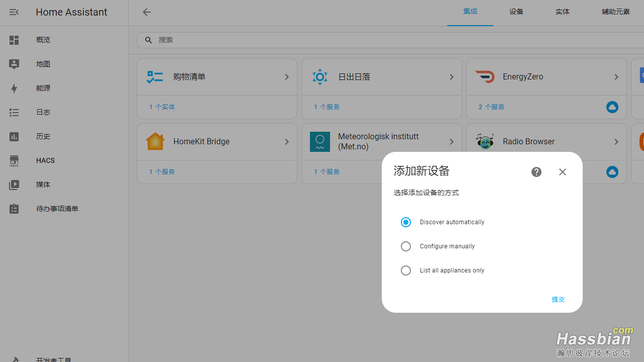Open the 待办事项清单 clipboard icon
Viewport: 644px width, 362px height.
pos(14,209)
